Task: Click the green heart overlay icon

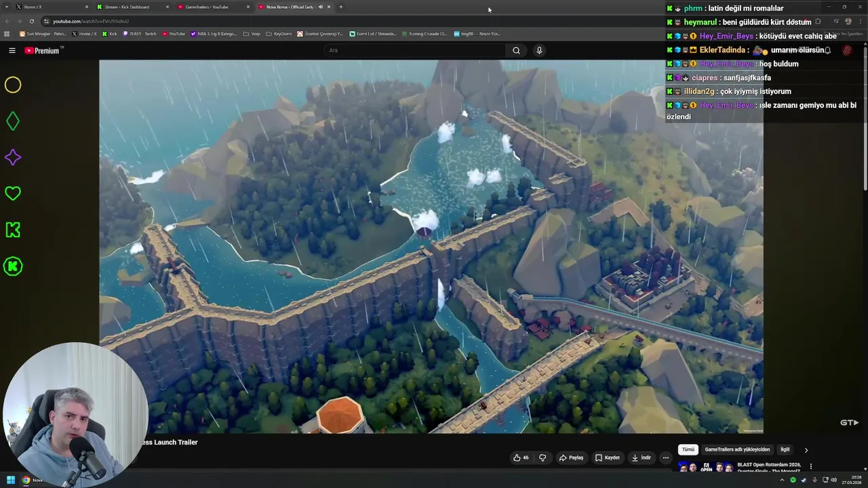Action: pyautogui.click(x=13, y=194)
